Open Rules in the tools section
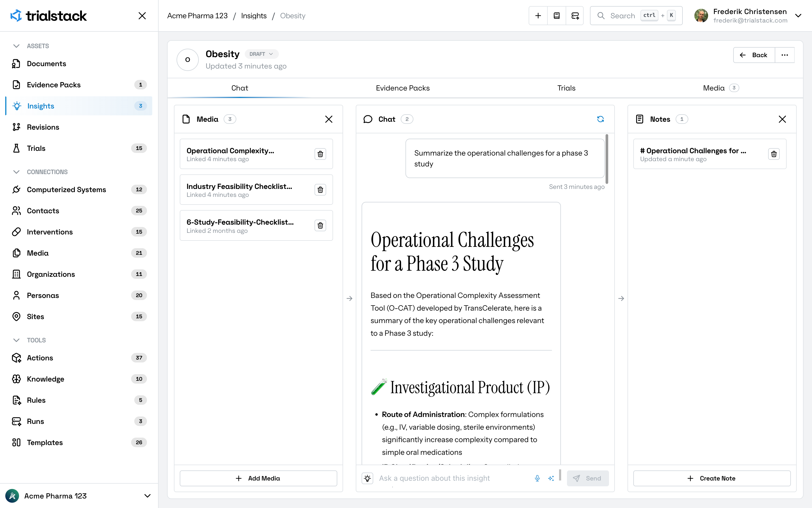 79,400
